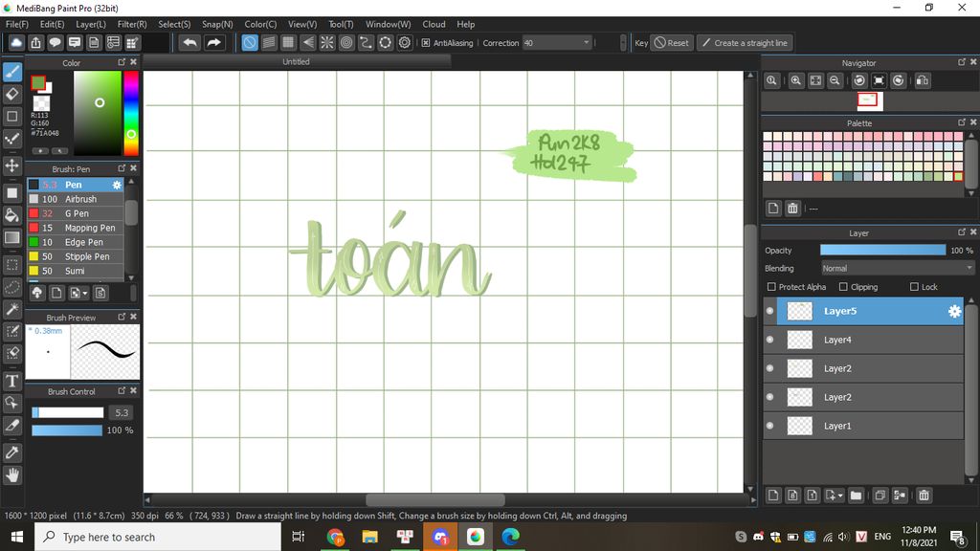Enable radial snap guide

point(327,42)
